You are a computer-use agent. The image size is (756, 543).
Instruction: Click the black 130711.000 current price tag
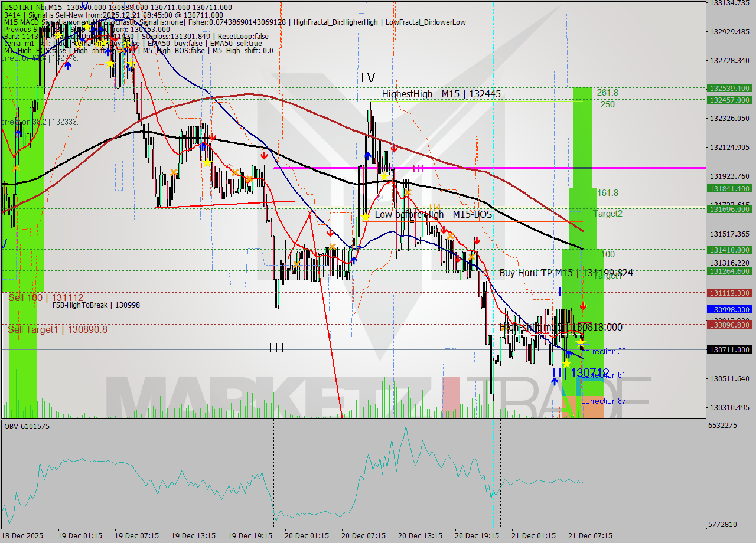pos(728,349)
